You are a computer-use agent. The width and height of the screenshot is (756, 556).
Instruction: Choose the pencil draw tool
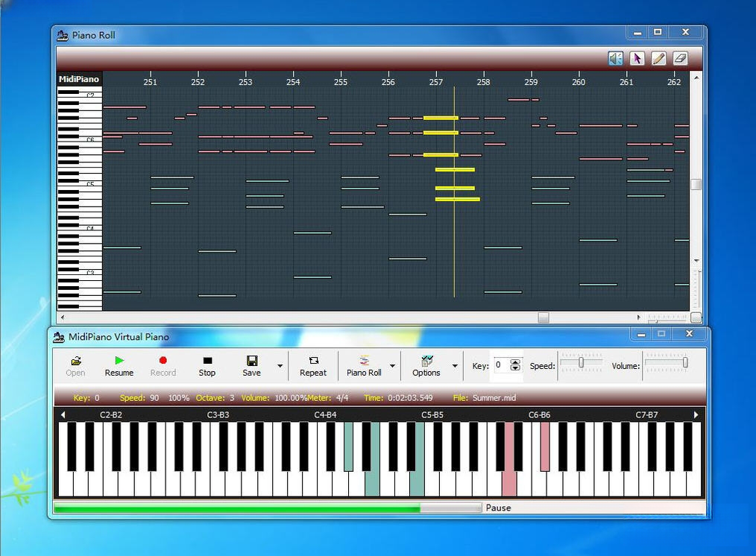658,58
